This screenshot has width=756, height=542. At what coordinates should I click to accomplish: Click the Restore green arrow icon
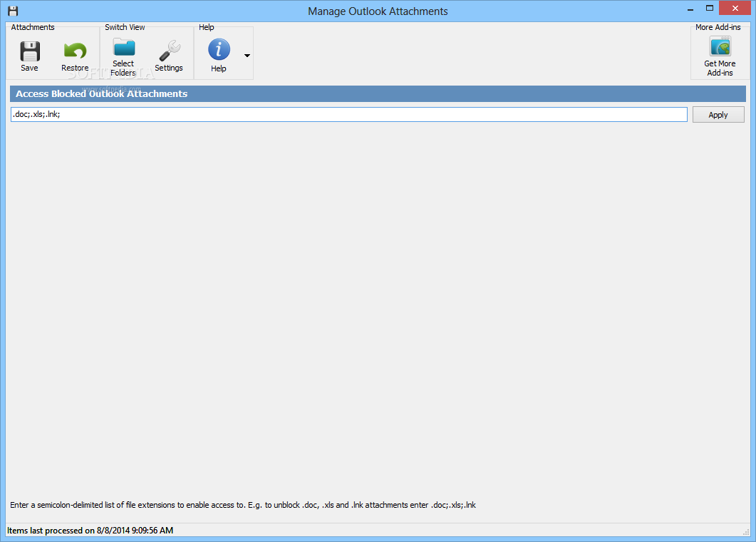point(75,51)
